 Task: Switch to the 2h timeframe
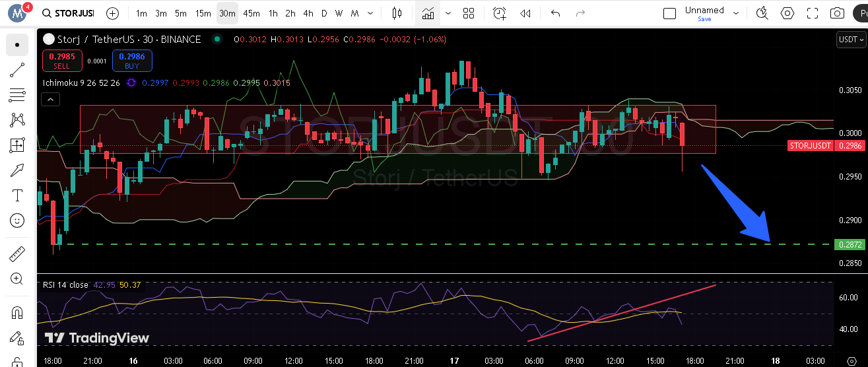(290, 13)
